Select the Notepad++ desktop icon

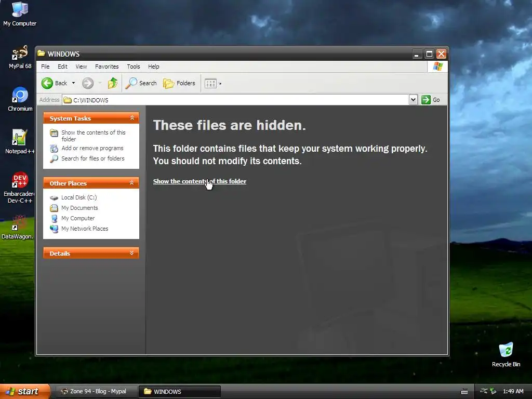coord(20,142)
